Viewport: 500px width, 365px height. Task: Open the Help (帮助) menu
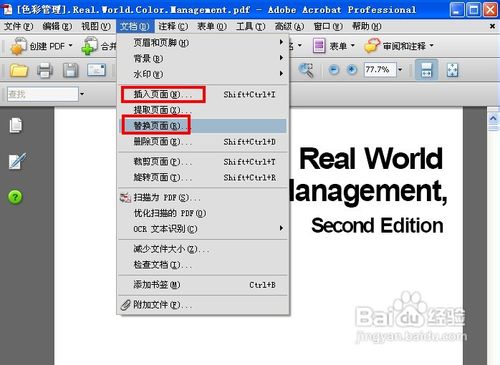(x=367, y=26)
